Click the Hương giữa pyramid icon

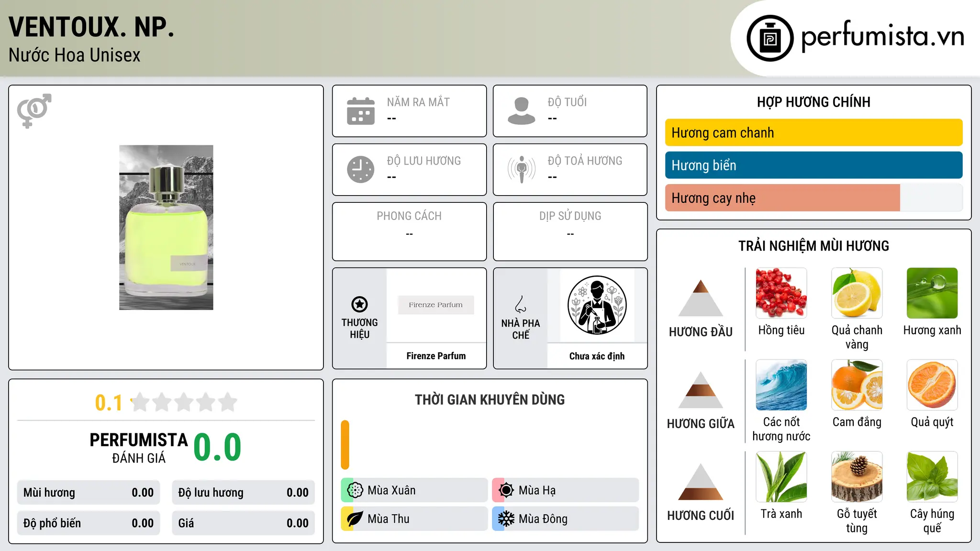[x=701, y=389]
